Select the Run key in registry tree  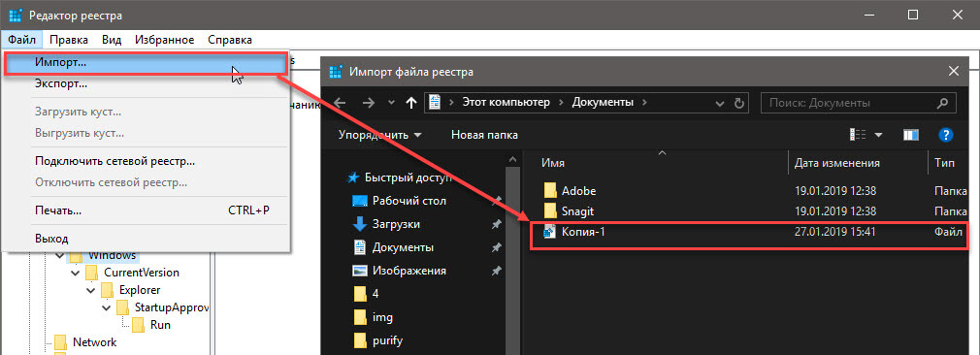coord(160,324)
